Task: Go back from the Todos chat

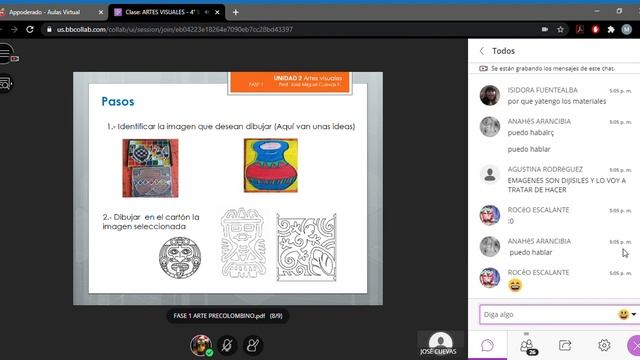Action: (482, 51)
